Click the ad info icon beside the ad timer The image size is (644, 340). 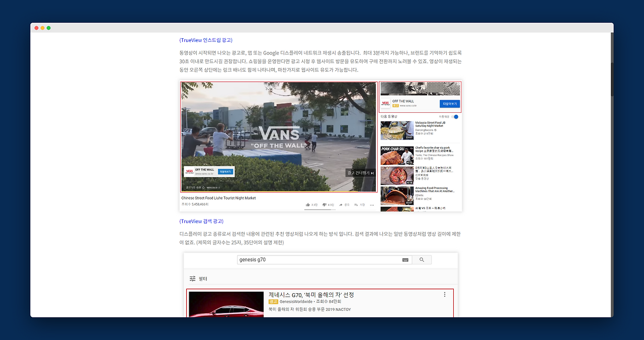coord(204,187)
